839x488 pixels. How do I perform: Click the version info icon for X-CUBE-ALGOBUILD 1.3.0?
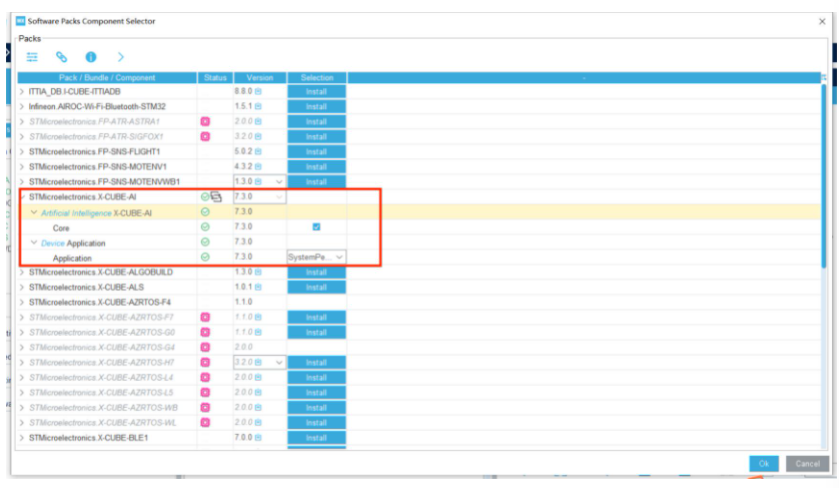258,272
